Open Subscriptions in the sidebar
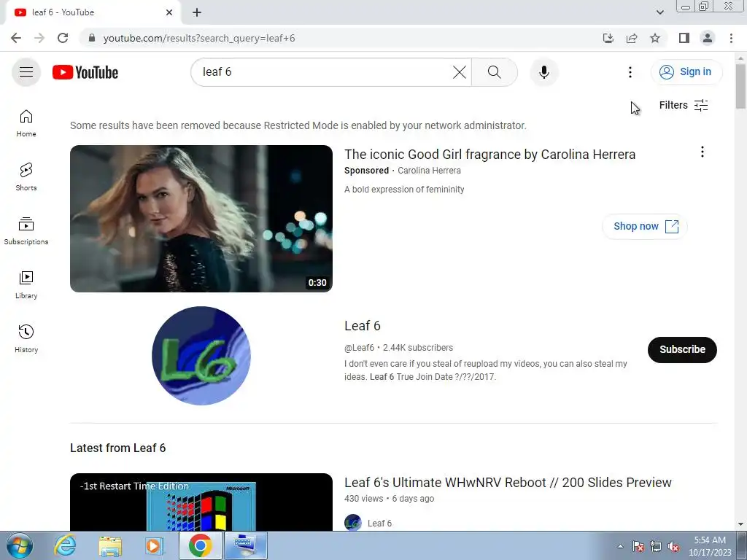Image resolution: width=747 pixels, height=560 pixels. 26,231
